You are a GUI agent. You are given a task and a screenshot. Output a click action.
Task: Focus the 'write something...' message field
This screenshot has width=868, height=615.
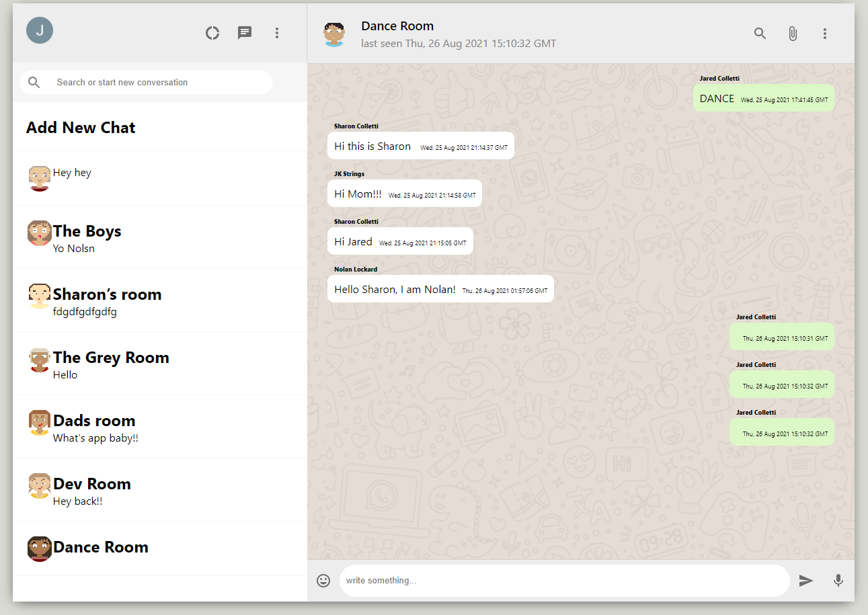point(565,581)
